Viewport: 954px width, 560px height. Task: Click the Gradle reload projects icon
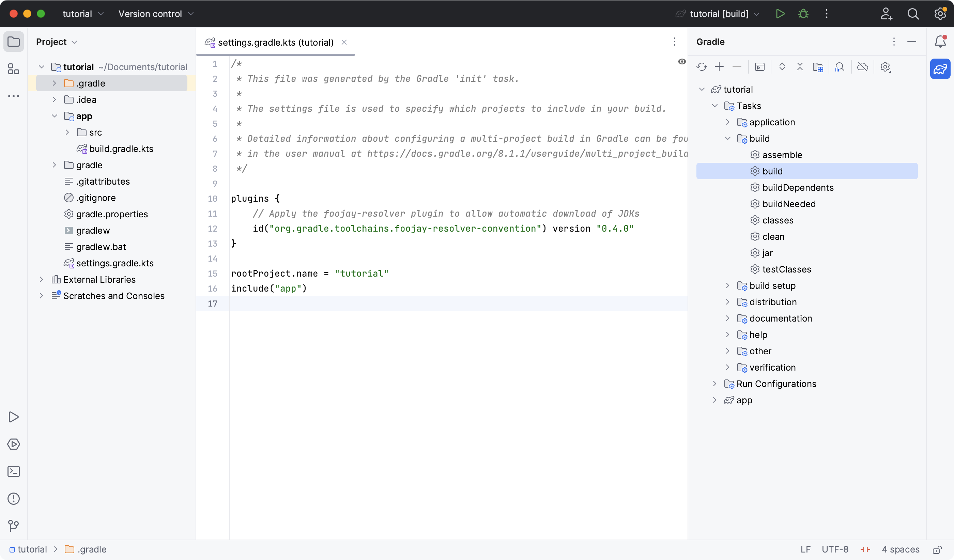(x=702, y=67)
